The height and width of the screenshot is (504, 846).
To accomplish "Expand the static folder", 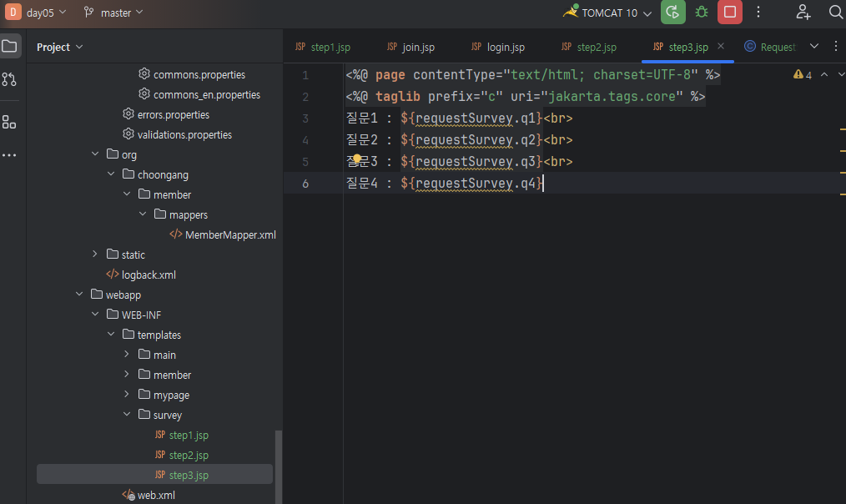I will (95, 254).
